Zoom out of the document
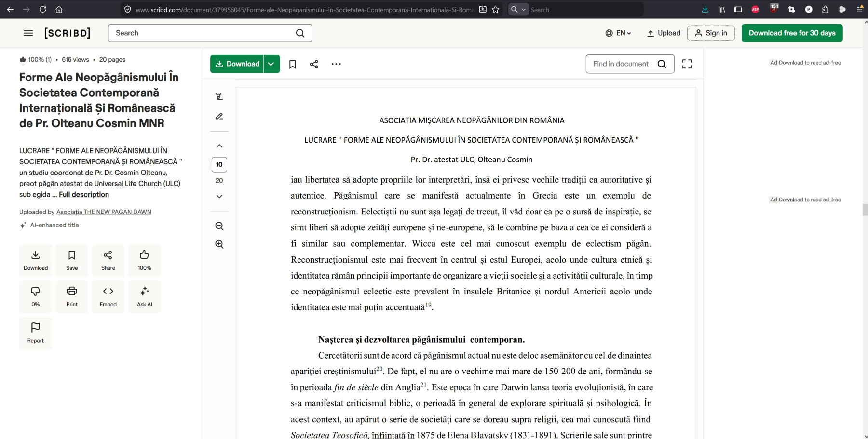This screenshot has width=868, height=439. (219, 226)
